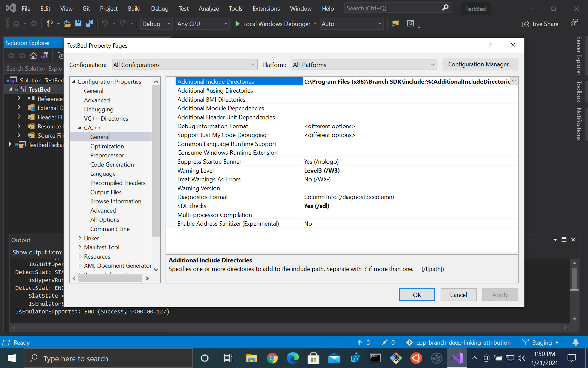Viewport: 588px width, 368px height.
Task: Click the Visual Studio taskbar icon
Action: (457, 358)
